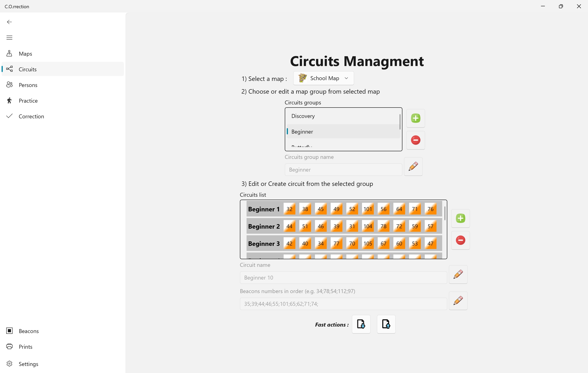Edit the circuits group name with pencil
This screenshot has width=588, height=373.
[413, 167]
